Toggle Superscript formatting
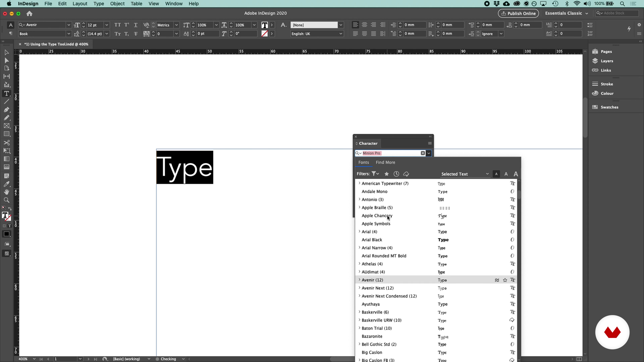The width and height of the screenshot is (644, 362). click(x=127, y=25)
